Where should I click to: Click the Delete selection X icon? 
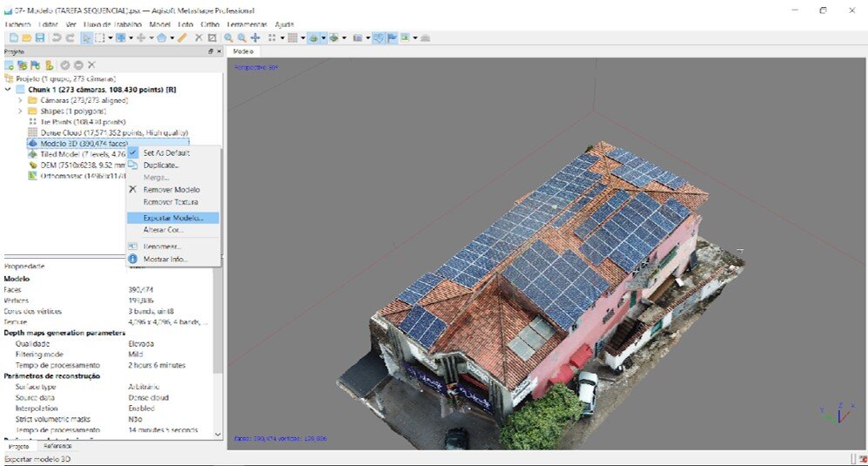[198, 38]
